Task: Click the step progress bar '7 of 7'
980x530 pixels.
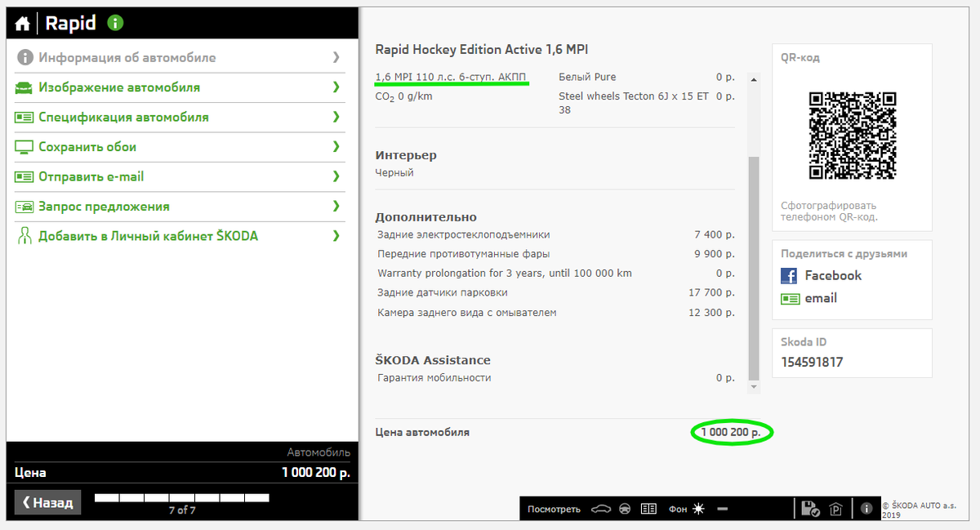Action: coord(182,497)
